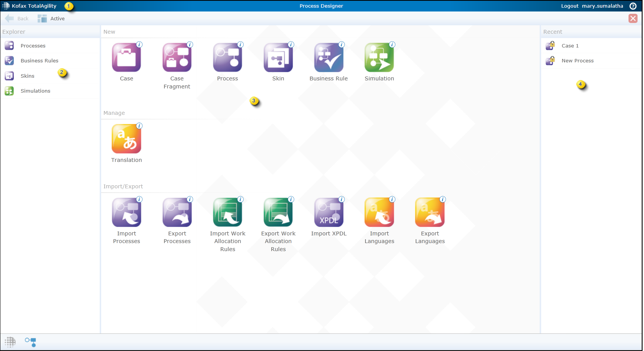The width and height of the screenshot is (644, 351).
Task: Open Skins in the Explorer panel
Action: pos(27,76)
